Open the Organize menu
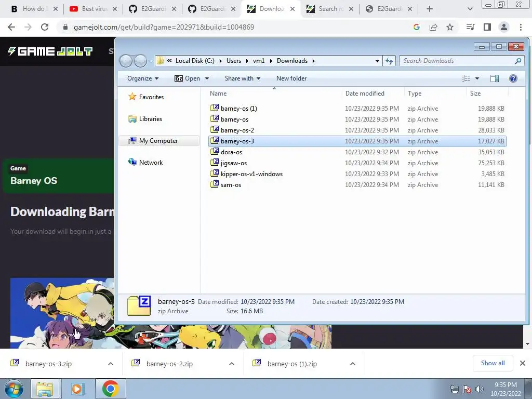Image resolution: width=532 pixels, height=399 pixels. 143,78
